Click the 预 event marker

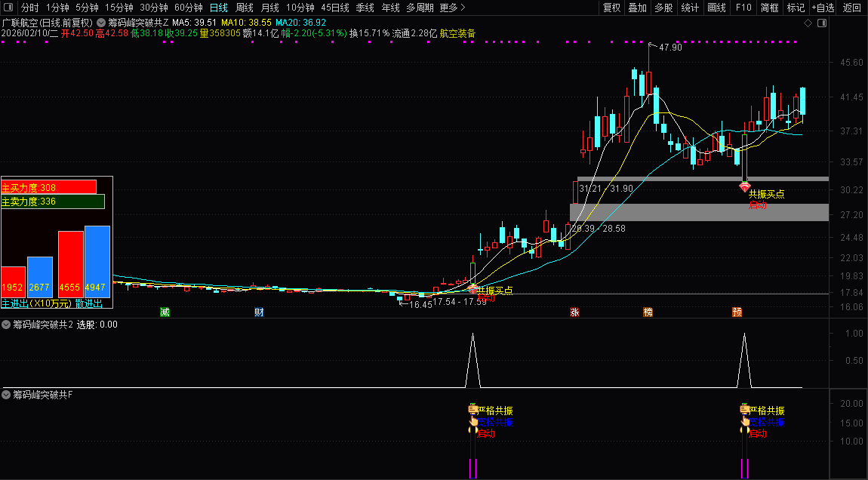coord(737,312)
